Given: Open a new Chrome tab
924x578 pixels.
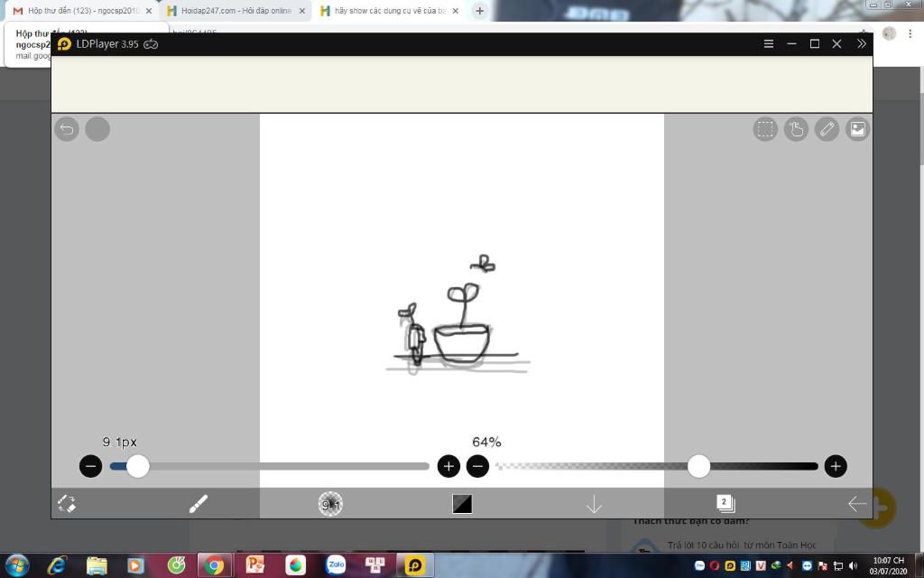Looking at the screenshot, I should (x=480, y=11).
